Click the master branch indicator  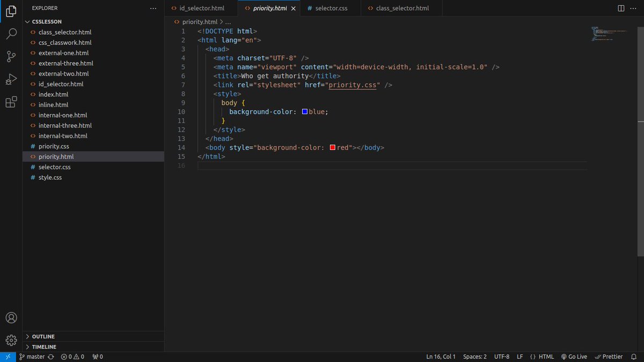point(32,357)
